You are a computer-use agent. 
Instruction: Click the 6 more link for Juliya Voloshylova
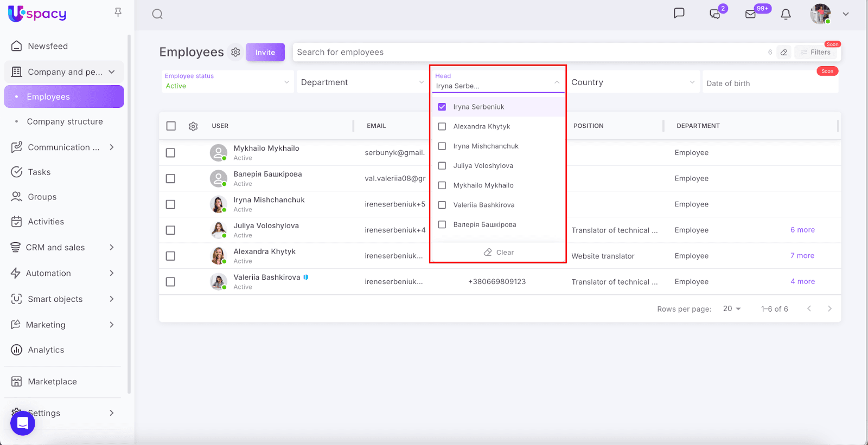pos(802,230)
